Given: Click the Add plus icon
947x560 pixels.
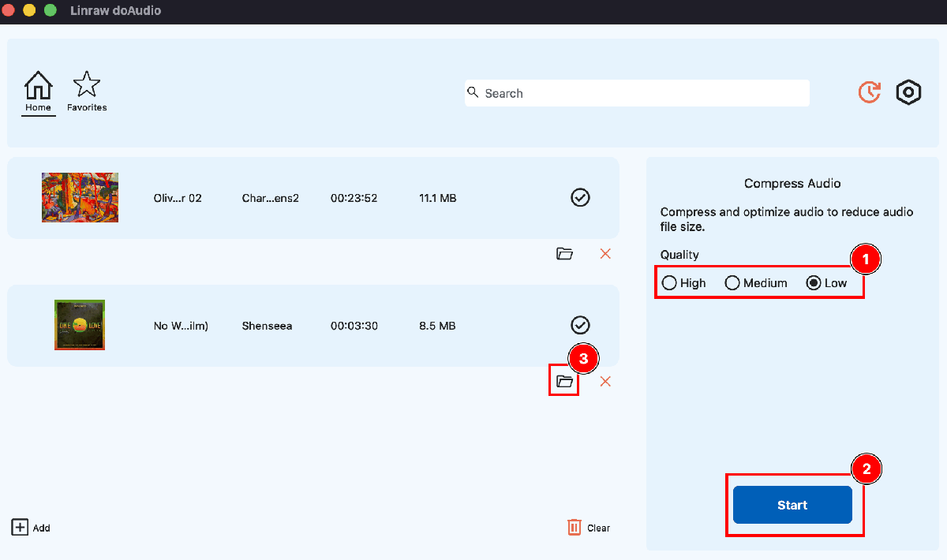Looking at the screenshot, I should [x=20, y=528].
